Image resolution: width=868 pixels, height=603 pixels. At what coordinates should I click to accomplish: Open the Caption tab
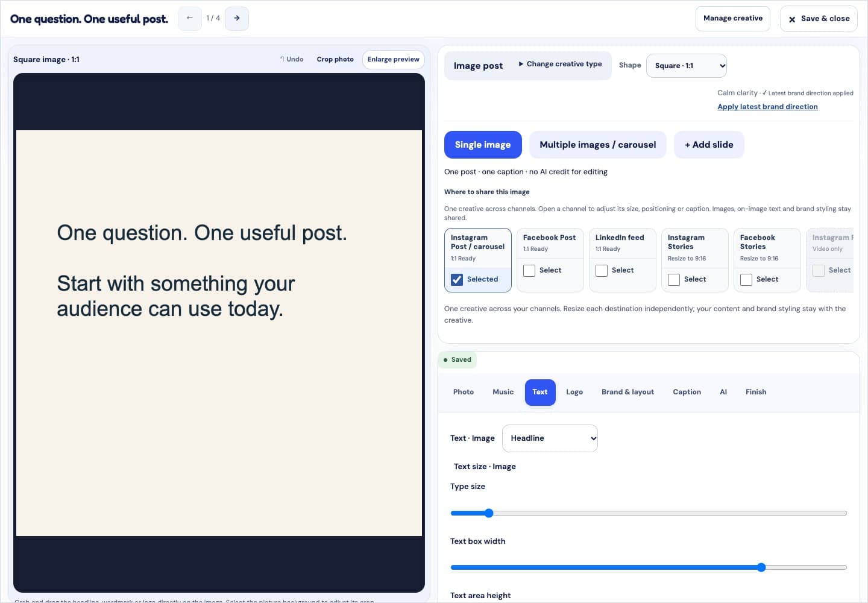click(x=687, y=392)
